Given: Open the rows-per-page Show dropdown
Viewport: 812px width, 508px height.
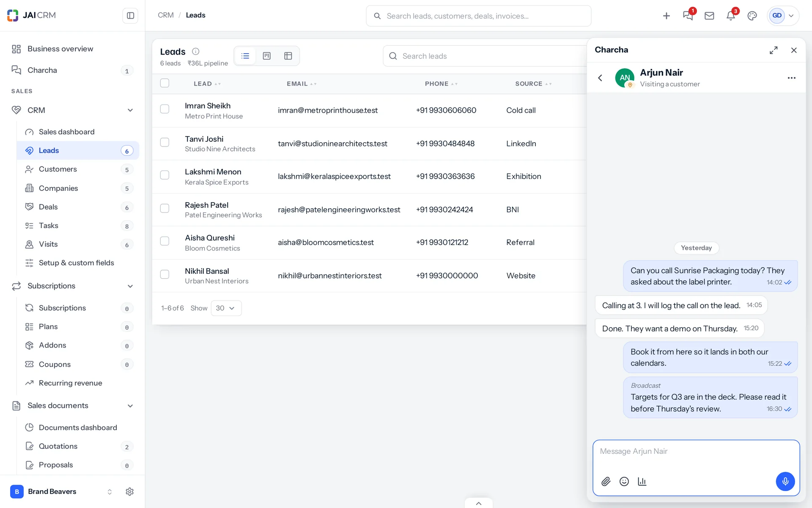Looking at the screenshot, I should click(226, 308).
